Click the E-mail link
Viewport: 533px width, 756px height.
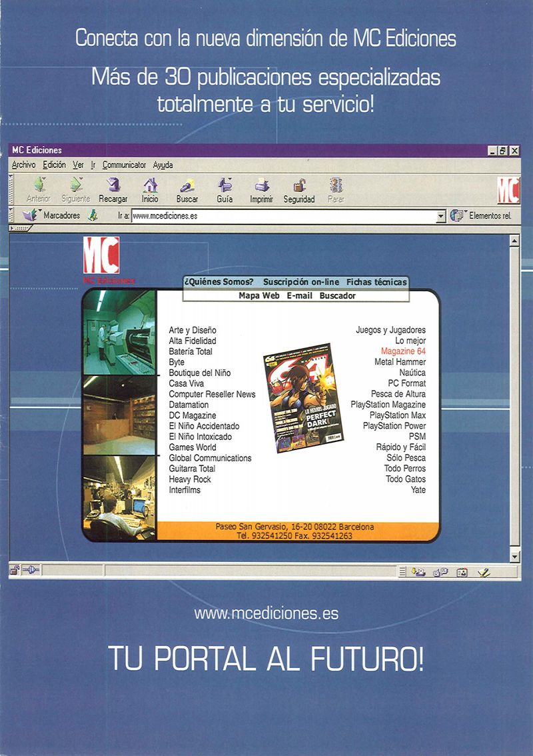(299, 295)
